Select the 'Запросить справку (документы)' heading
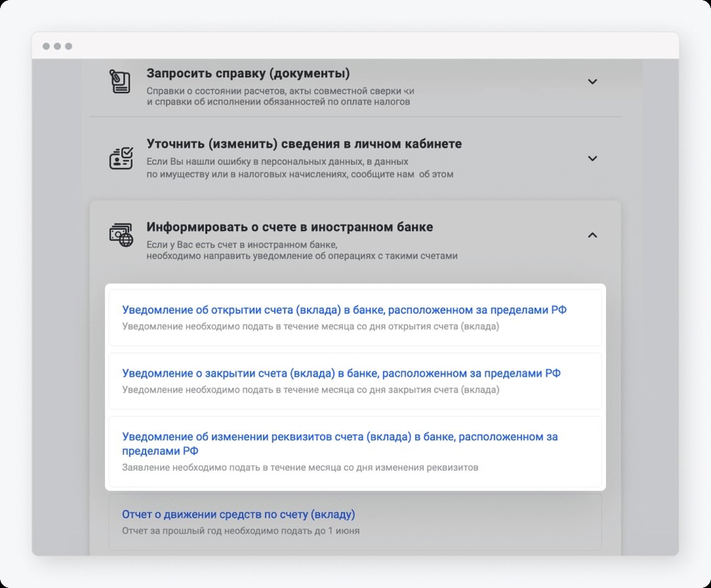 248,73
